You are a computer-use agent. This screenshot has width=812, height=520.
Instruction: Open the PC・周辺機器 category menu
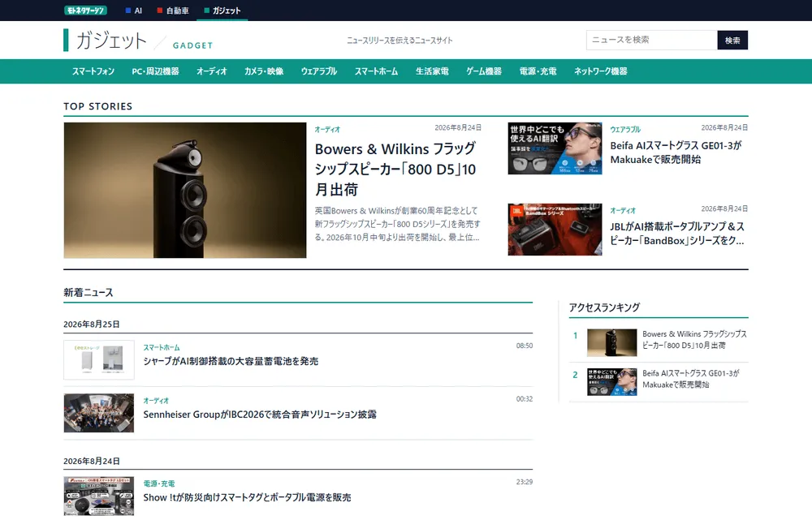(155, 71)
